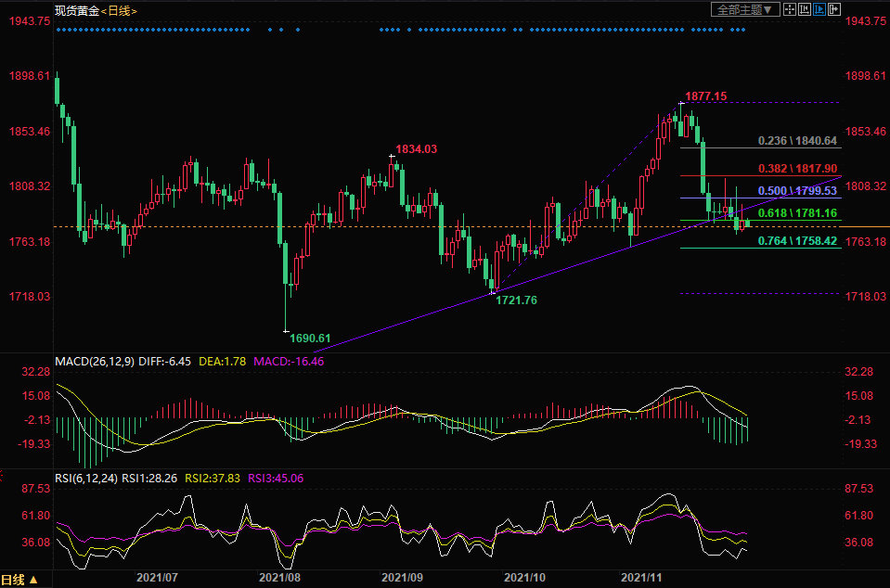The image size is (890, 588).
Task: Click the MACD(26,12,9) indicator label
Action: pos(95,361)
